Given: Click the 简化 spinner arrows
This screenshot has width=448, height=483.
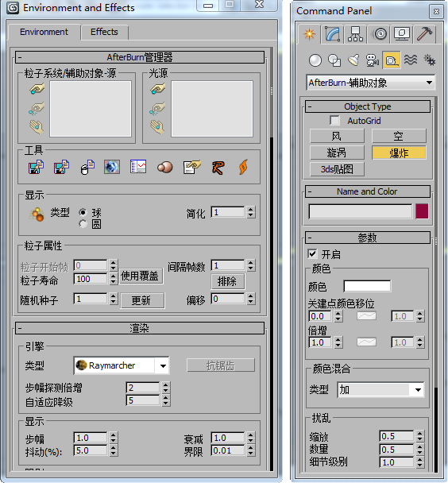Looking at the screenshot, I should 251,212.
